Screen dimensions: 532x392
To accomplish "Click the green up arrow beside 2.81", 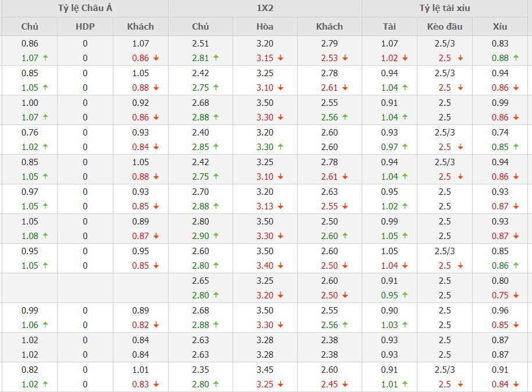I will (216, 58).
